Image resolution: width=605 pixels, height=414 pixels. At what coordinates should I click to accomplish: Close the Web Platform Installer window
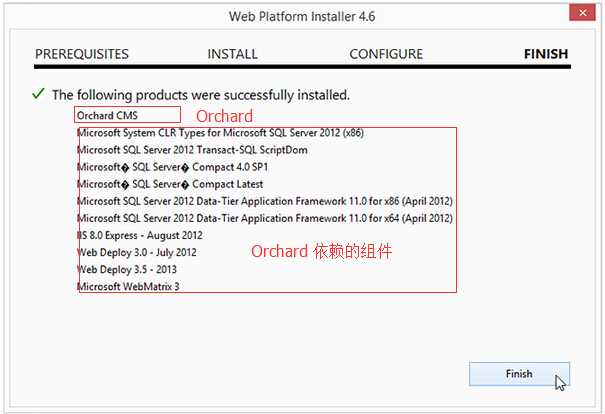tap(582, 13)
